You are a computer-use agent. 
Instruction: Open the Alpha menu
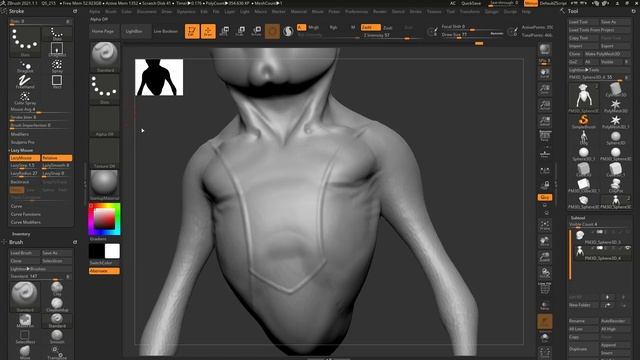point(95,12)
